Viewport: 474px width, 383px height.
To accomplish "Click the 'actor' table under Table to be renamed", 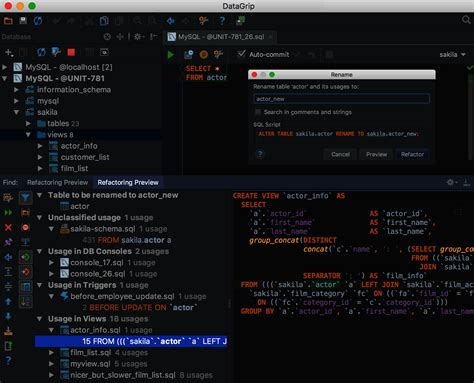I will tap(79, 206).
